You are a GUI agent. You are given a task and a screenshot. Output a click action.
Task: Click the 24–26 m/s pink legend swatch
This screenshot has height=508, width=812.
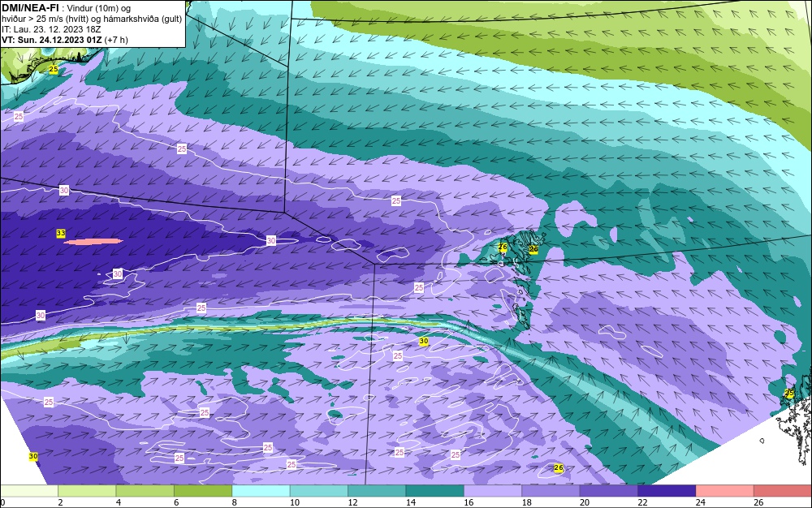(725, 491)
